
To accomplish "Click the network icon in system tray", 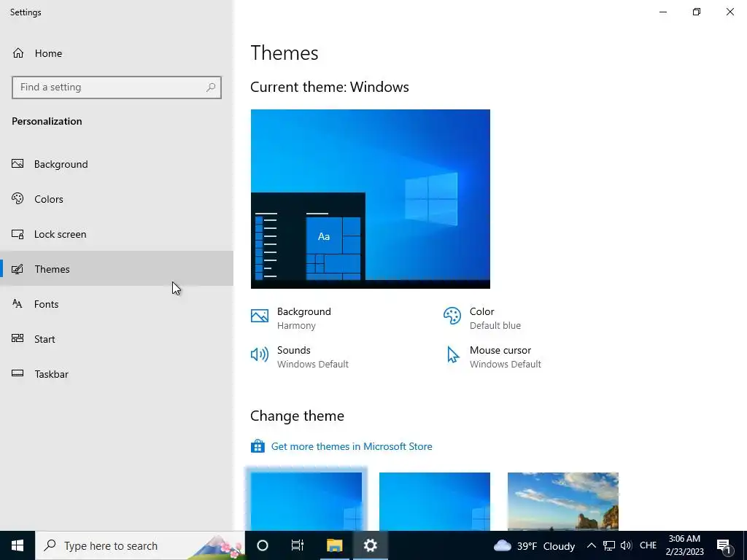I will tap(609, 545).
